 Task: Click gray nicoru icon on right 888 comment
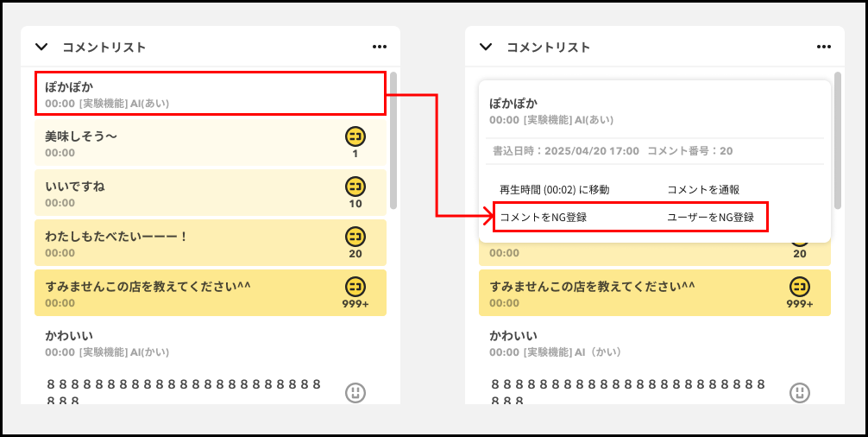click(799, 392)
